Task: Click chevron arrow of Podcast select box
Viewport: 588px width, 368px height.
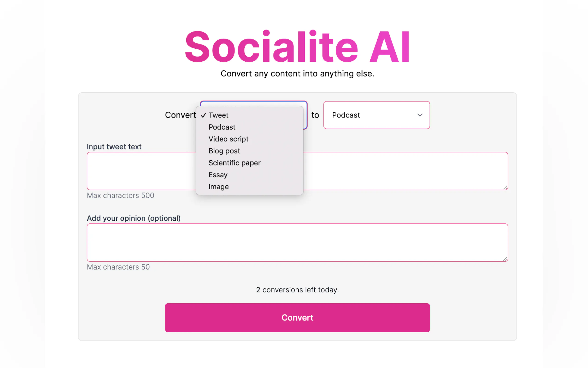Action: (x=420, y=115)
